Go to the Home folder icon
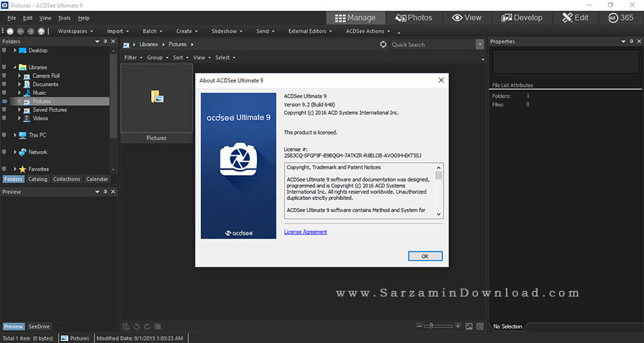The width and height of the screenshot is (644, 343). [10, 31]
